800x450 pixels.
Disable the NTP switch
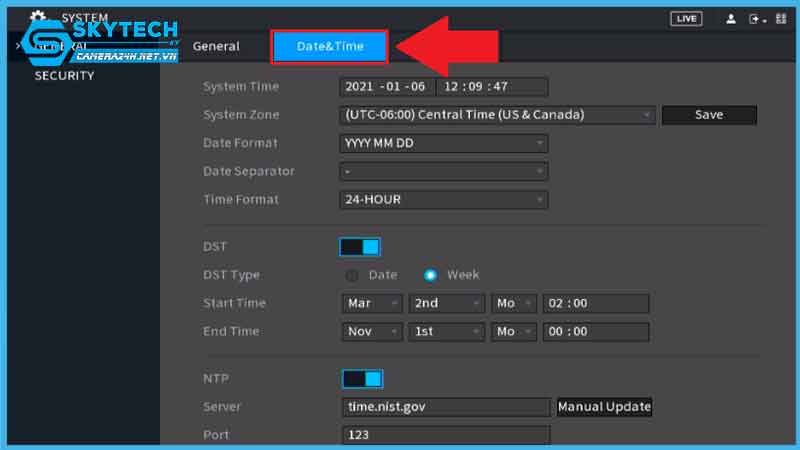coord(362,379)
